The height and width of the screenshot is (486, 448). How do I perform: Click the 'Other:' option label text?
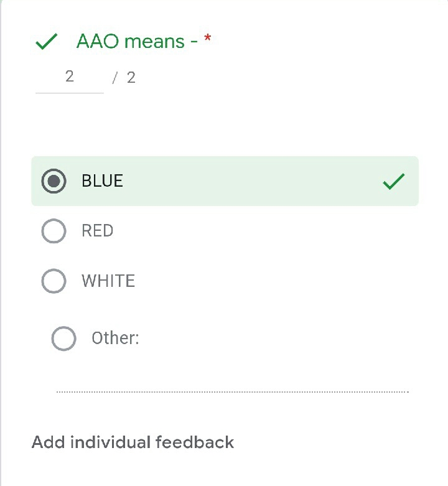[115, 339]
